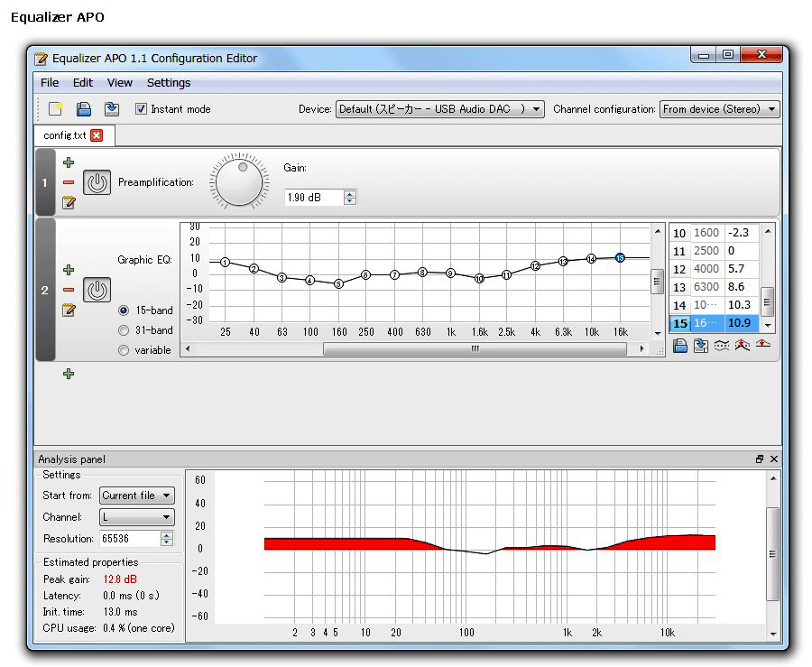The height and width of the screenshot is (667, 812).
Task: Import a Graphic EQ curve with the open-folder icon
Action: pyautogui.click(x=680, y=346)
